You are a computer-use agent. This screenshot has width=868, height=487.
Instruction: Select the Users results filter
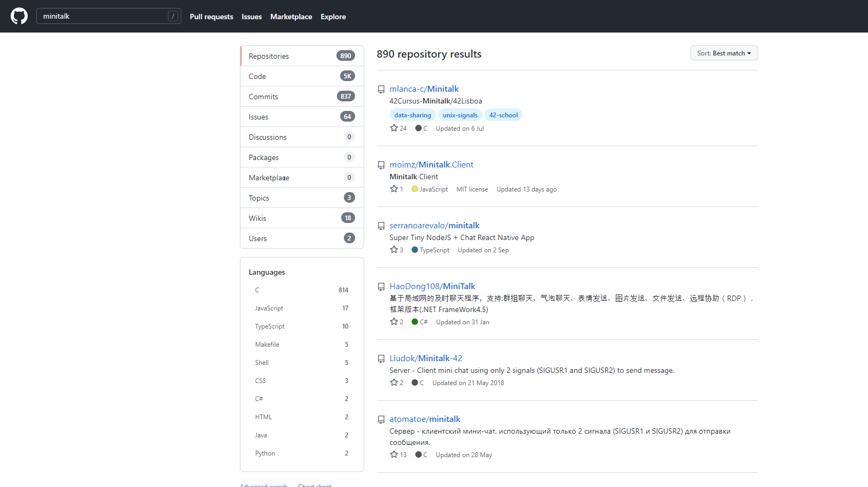[302, 238]
